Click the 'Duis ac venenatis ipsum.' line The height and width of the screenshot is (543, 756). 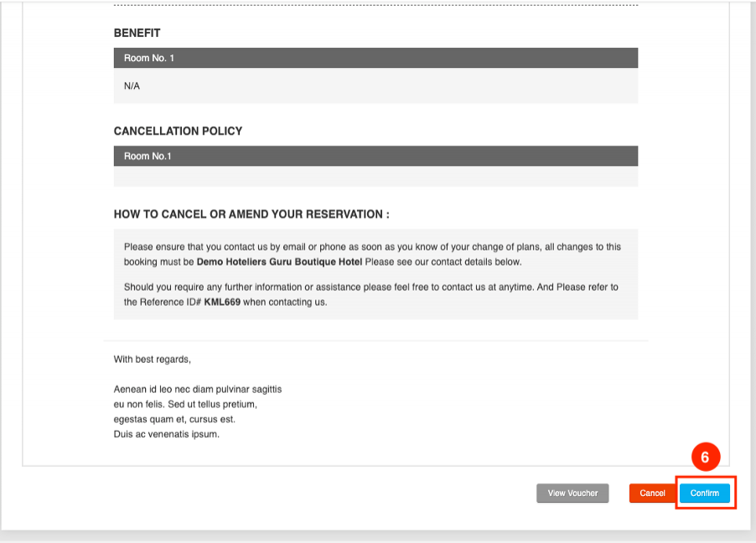pyautogui.click(x=167, y=434)
